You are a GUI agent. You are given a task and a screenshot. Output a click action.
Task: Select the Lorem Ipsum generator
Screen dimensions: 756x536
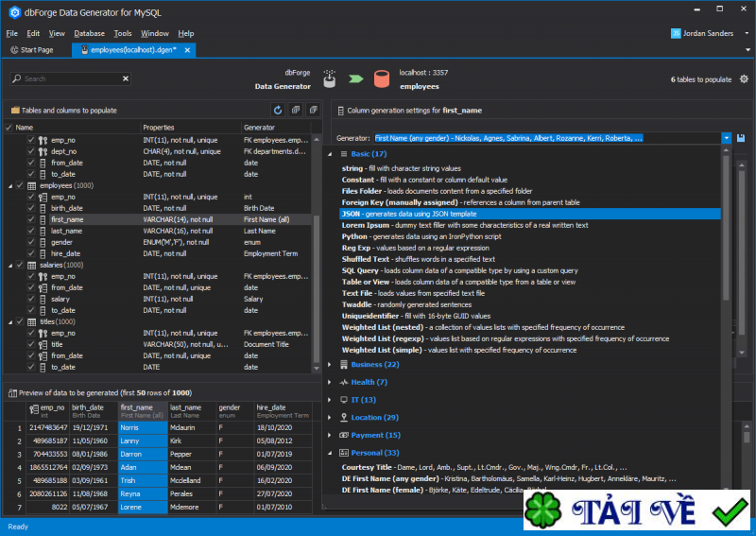(x=366, y=226)
